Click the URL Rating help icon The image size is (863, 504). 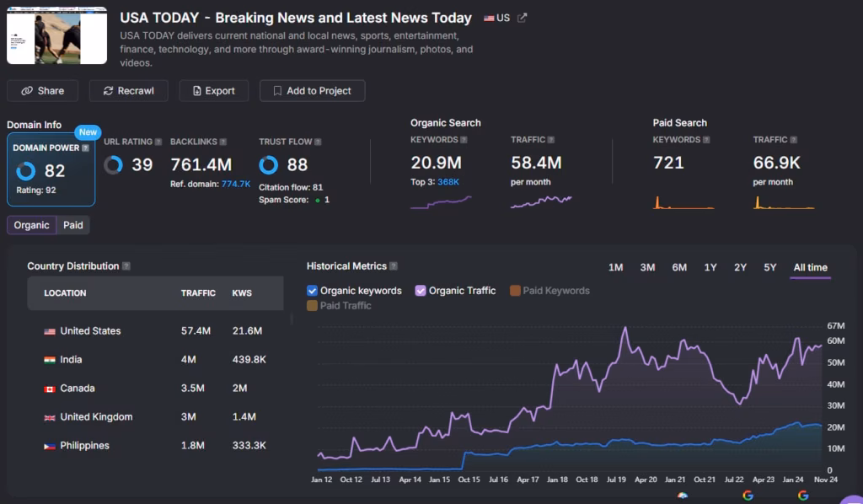coord(158,142)
